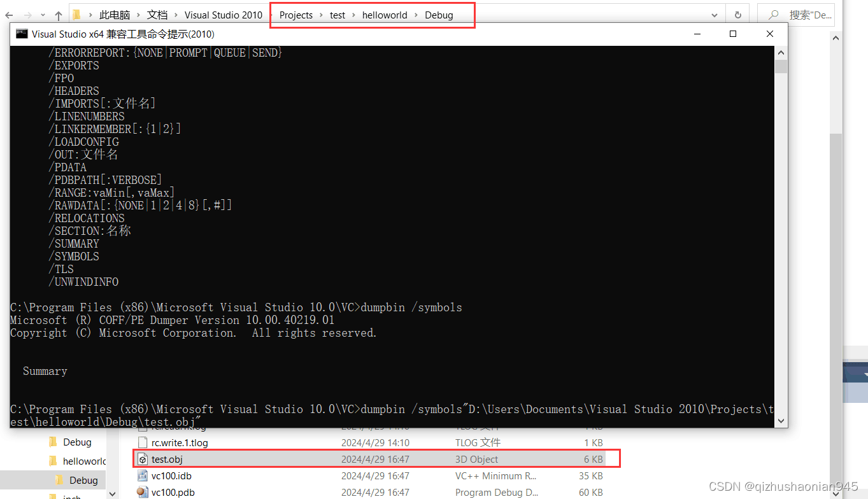
Task: Go up one folder level in Explorer
Action: point(59,15)
